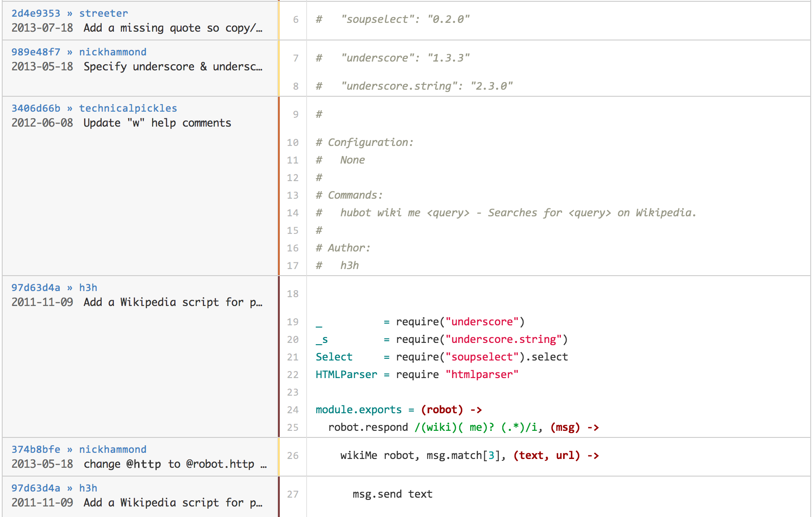Click commit message 'Add a missing quote so copy/…'
This screenshot has width=812, height=517.
(x=173, y=28)
